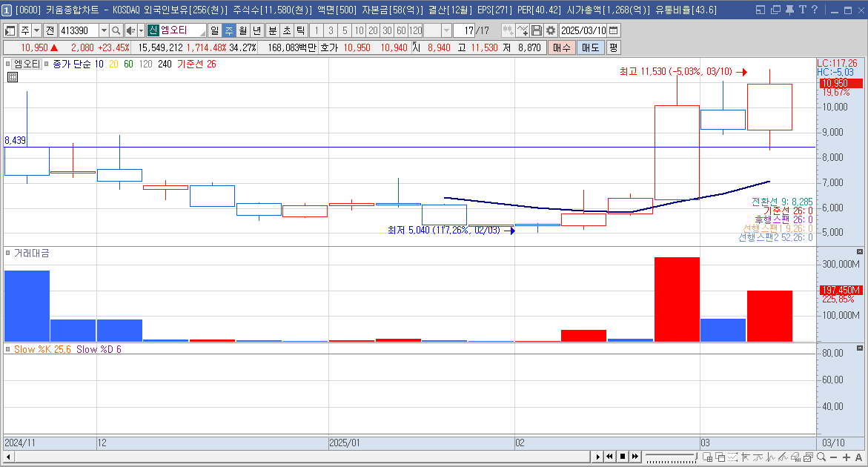This screenshot has width=868, height=467.
Task: Close the 거래대금 indicator panel
Action: click(x=860, y=252)
